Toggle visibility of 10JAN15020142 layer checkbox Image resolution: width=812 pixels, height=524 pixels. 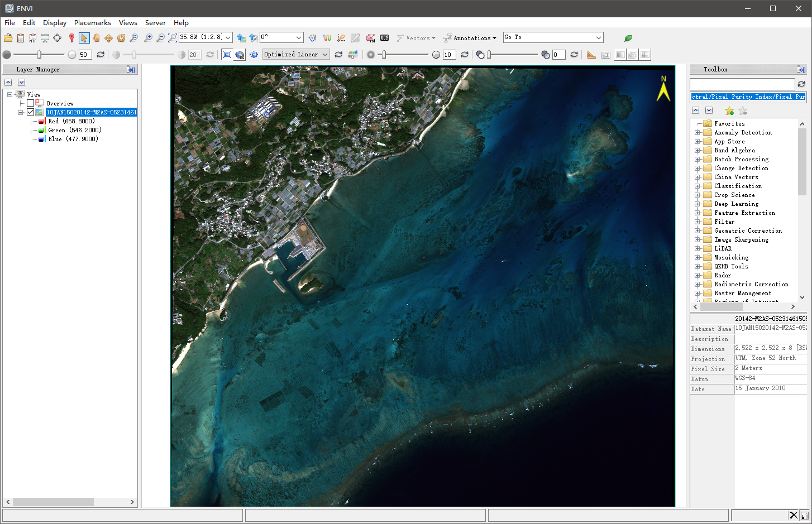tap(30, 112)
